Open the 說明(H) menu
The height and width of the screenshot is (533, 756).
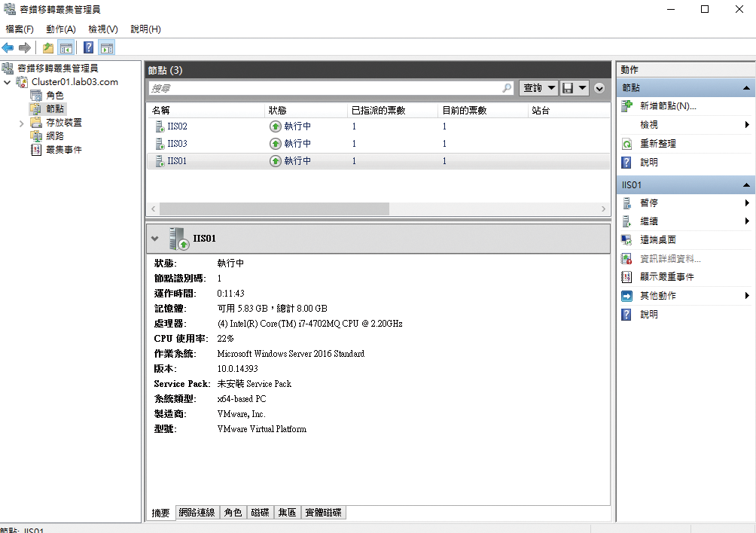click(145, 29)
